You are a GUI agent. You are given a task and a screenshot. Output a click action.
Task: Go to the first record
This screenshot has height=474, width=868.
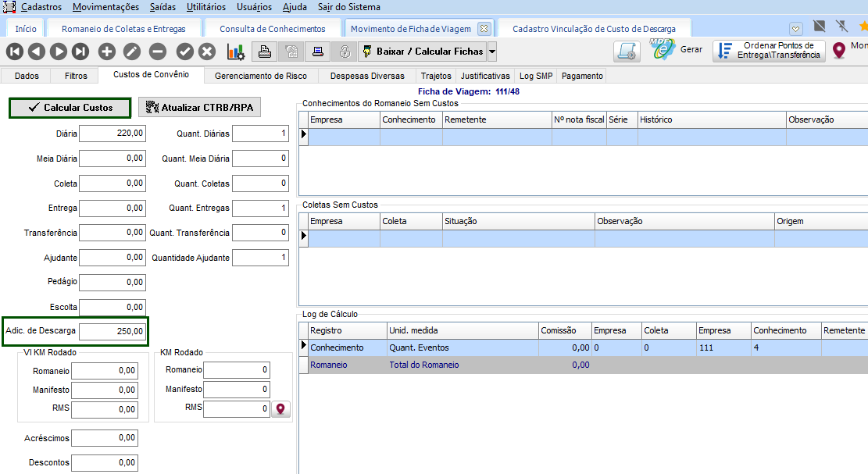tap(15, 52)
